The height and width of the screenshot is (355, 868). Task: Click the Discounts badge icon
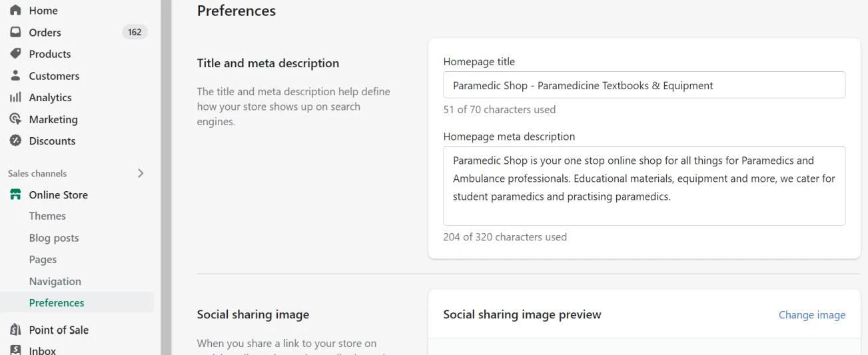tap(15, 141)
